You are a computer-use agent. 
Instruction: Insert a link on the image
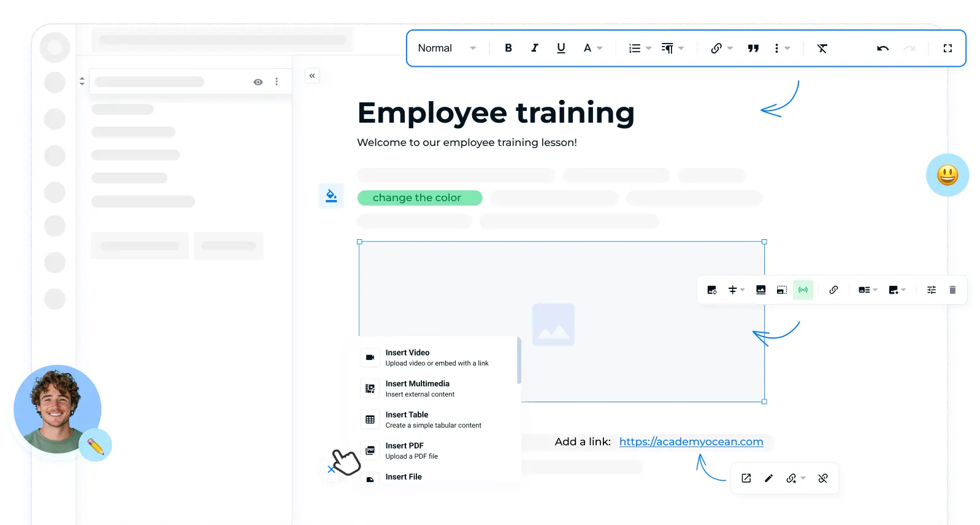833,290
